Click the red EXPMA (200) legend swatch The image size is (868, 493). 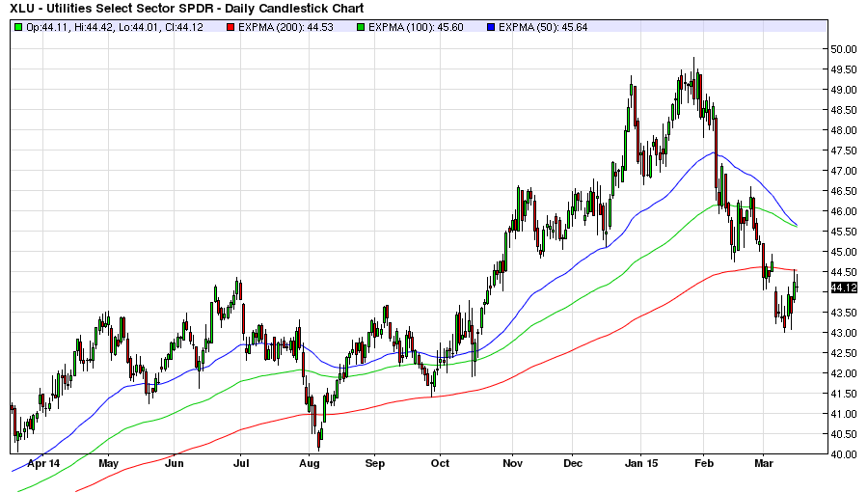click(231, 27)
